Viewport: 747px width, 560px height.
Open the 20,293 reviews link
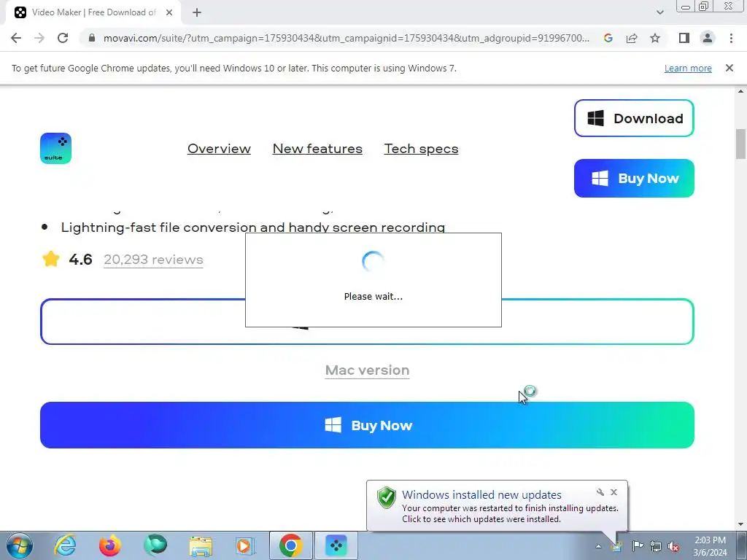coord(153,260)
